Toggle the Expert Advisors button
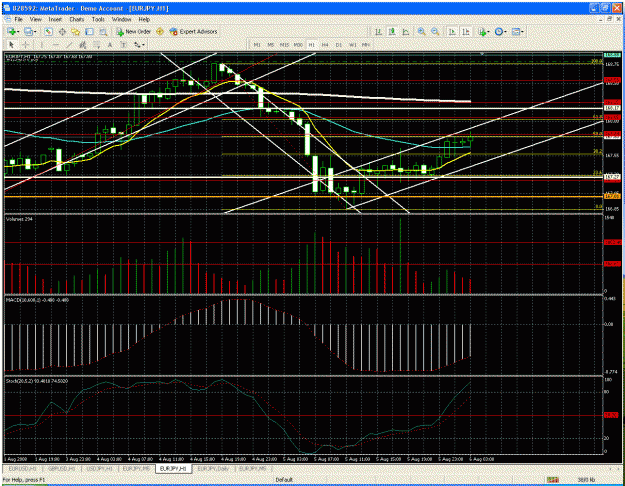 pyautogui.click(x=193, y=31)
